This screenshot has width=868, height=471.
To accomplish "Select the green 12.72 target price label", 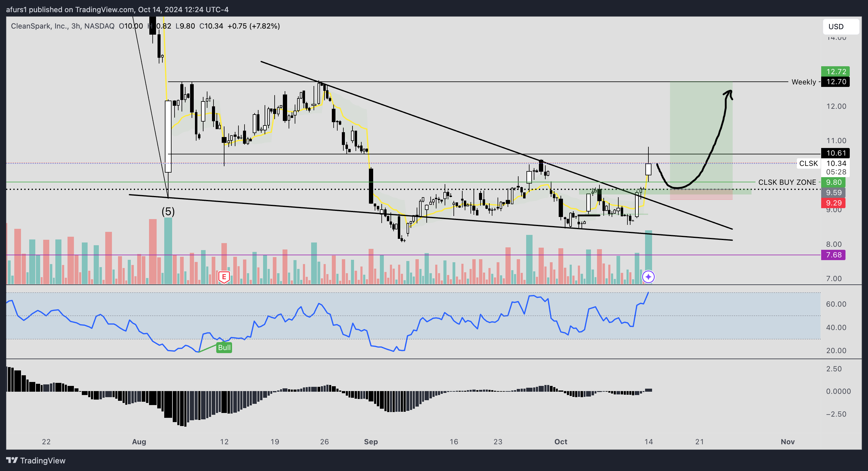I will tap(836, 71).
